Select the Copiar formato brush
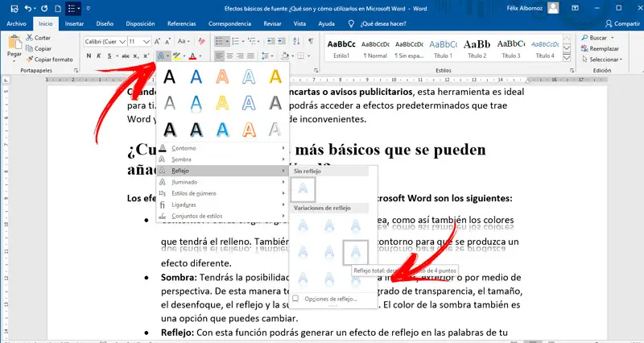The width and height of the screenshot is (644, 343). (29, 59)
